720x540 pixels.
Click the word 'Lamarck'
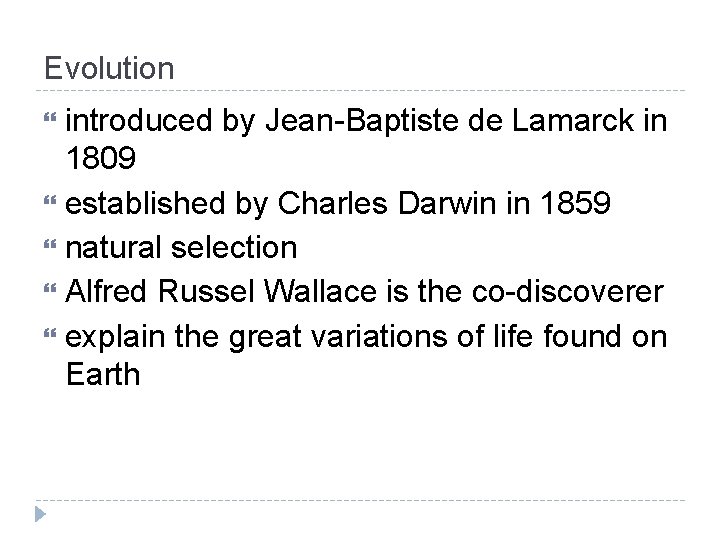573,121
